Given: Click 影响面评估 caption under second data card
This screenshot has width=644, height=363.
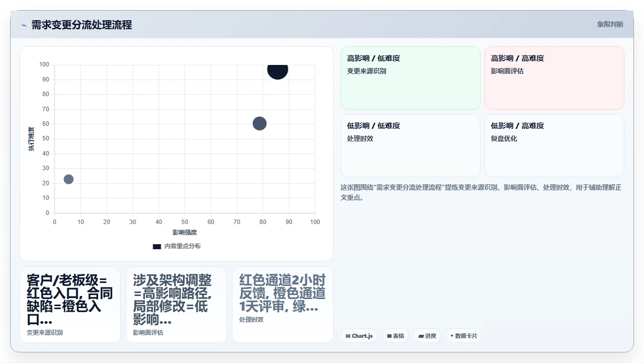Looking at the screenshot, I should [x=148, y=333].
